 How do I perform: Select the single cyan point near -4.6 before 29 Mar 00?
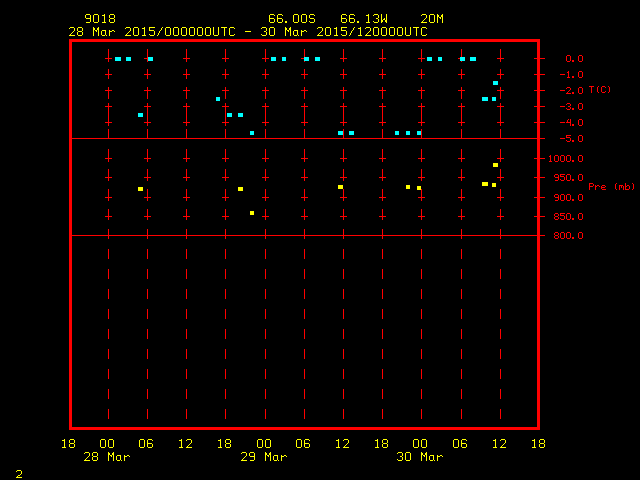[x=252, y=133]
